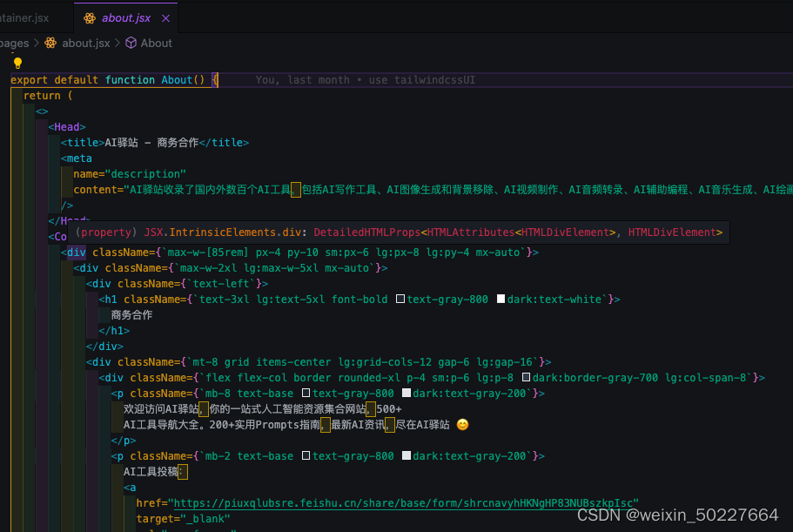
Task: Click the 欢迎访问AI驿站 paragraph text
Action: [x=263, y=409]
